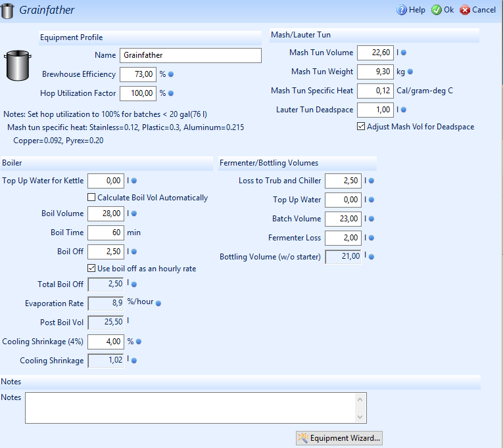
Task: Click the equipment Name field
Action: pyautogui.click(x=190, y=56)
